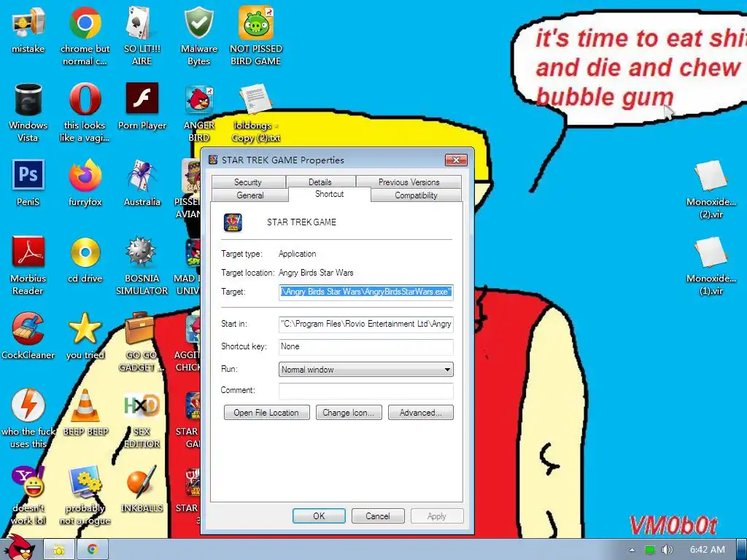Show hidden tray icons arrow
The height and width of the screenshot is (560, 747).
pos(632,550)
